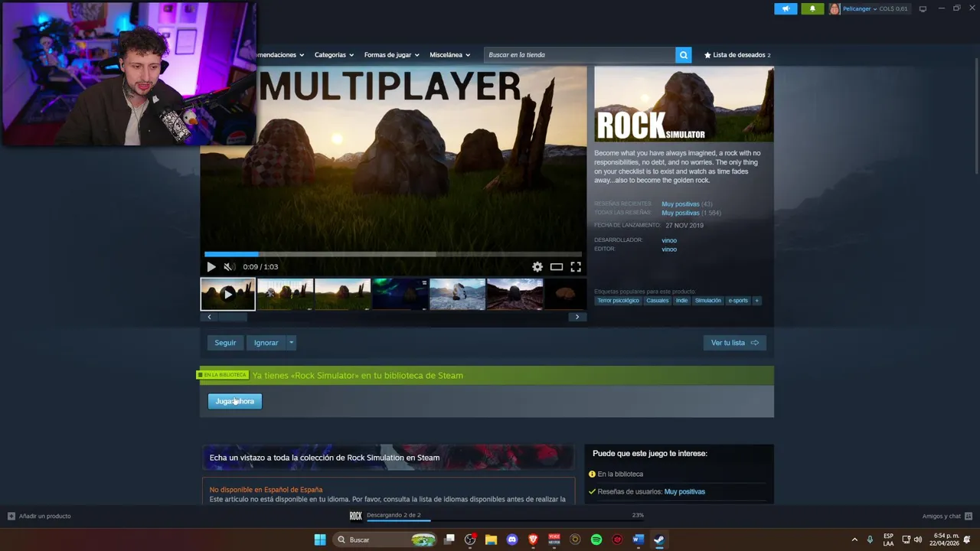The width and height of the screenshot is (980, 551).
Task: Open user reviews Muy positivas in sidebar
Action: 684,492
